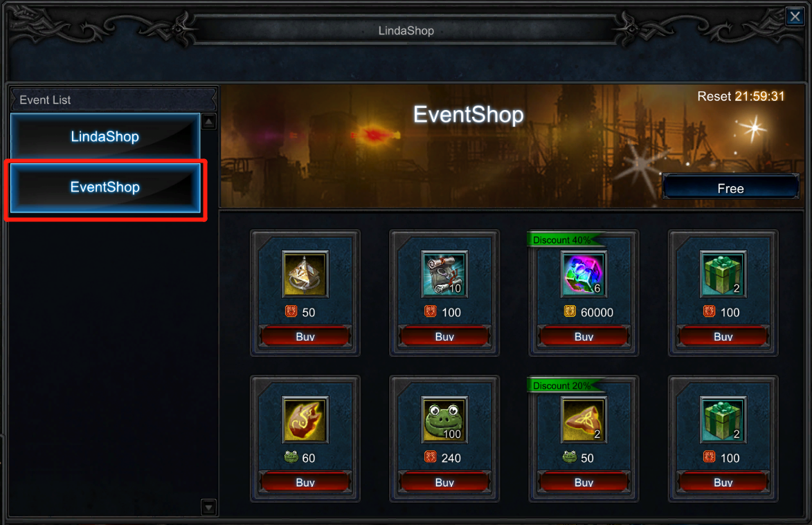The image size is (812, 525).
Task: Buy the frog item priced 240
Action: coord(444,483)
